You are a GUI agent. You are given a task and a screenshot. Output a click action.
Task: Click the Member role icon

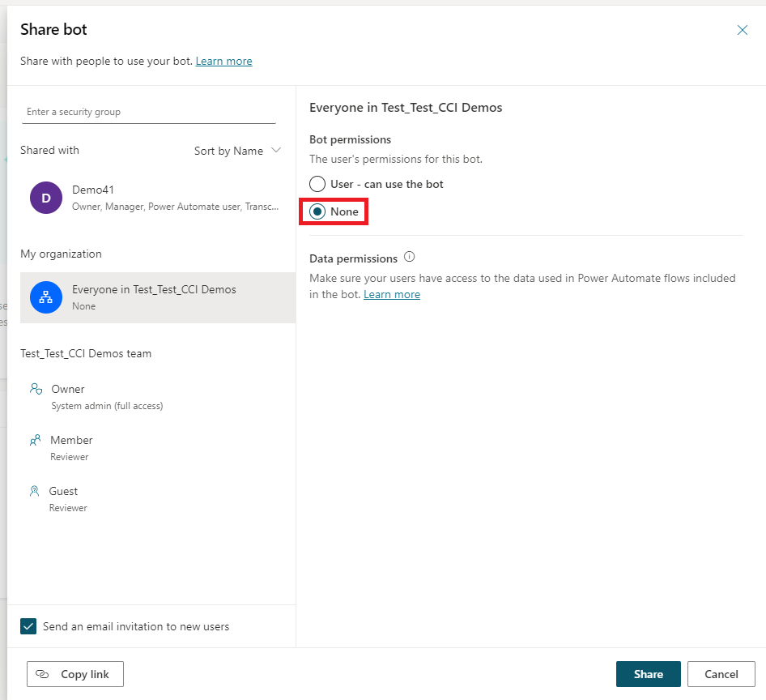point(35,440)
